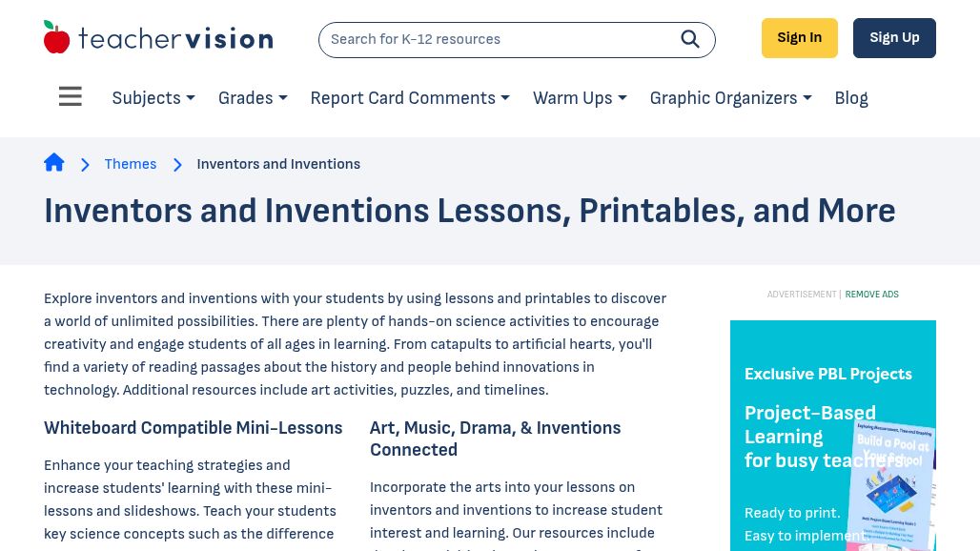Open the hamburger menu icon
The height and width of the screenshot is (551, 980).
point(70,97)
